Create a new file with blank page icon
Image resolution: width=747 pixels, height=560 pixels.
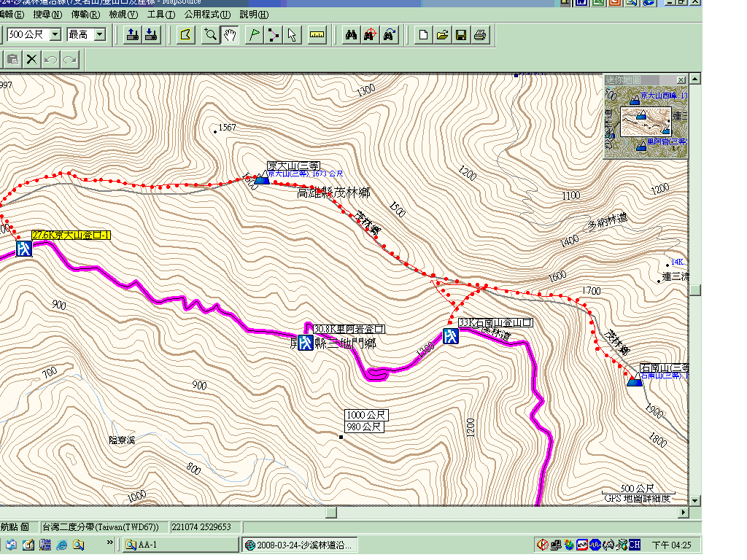[423, 35]
